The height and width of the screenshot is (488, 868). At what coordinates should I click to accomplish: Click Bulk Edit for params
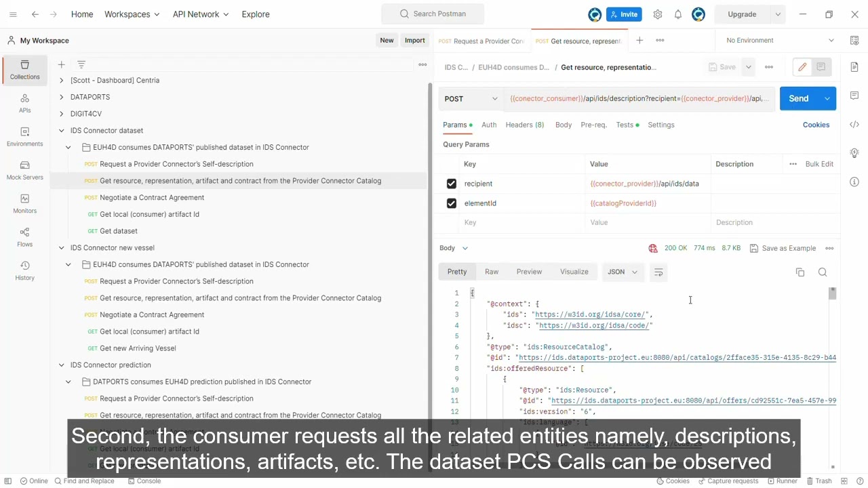[x=819, y=164]
